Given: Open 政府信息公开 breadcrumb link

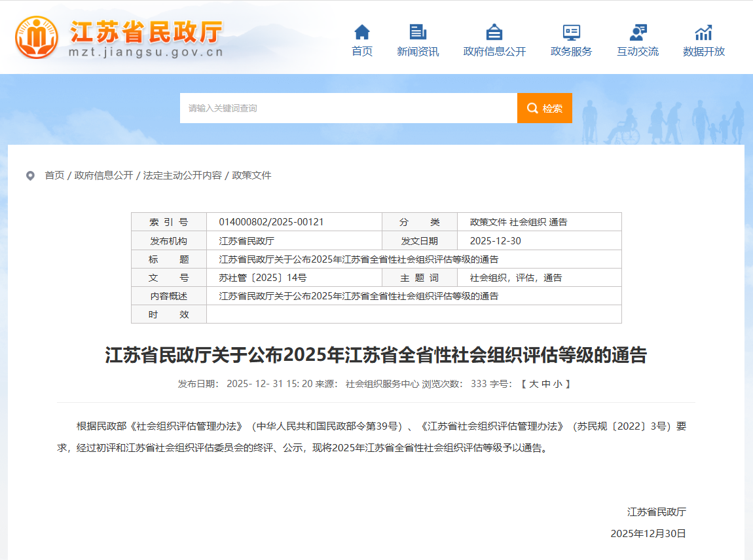Looking at the screenshot, I should [103, 176].
